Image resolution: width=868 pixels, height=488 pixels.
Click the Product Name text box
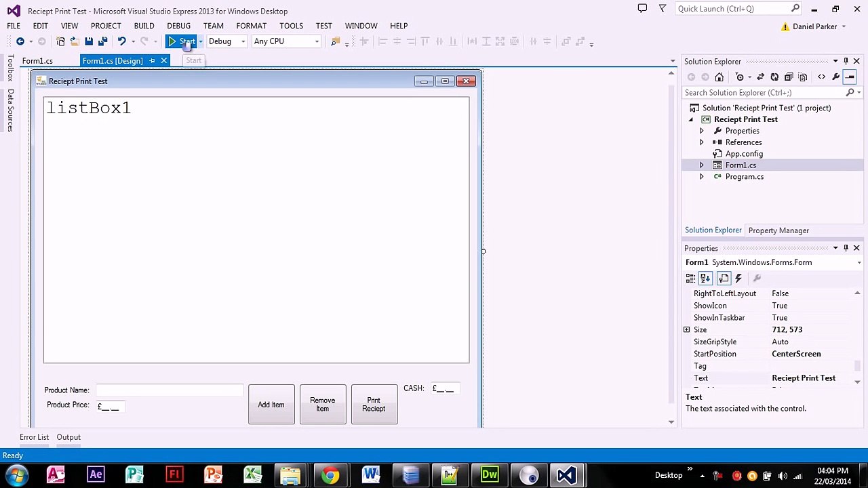coord(170,390)
